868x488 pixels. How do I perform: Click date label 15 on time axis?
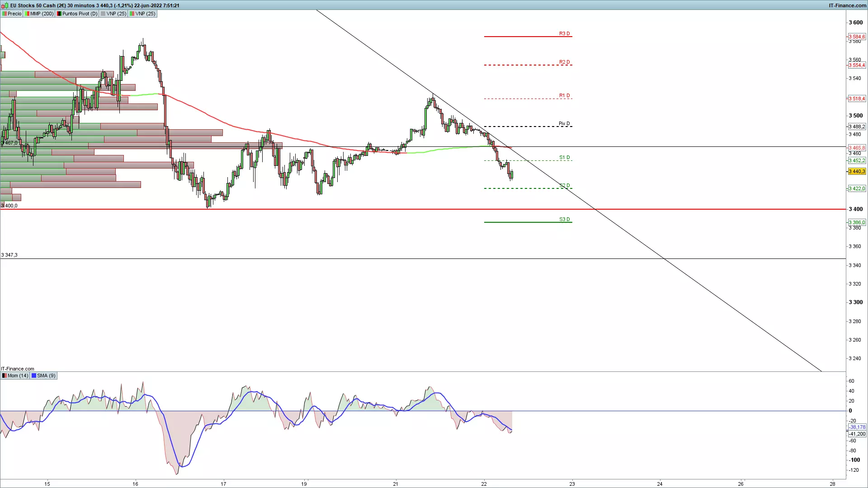click(47, 484)
